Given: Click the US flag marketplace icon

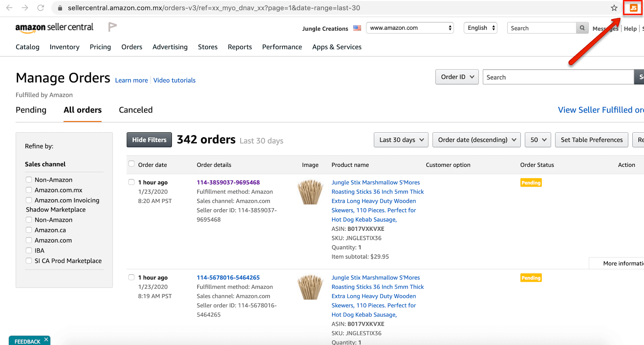Looking at the screenshot, I should (x=357, y=28).
